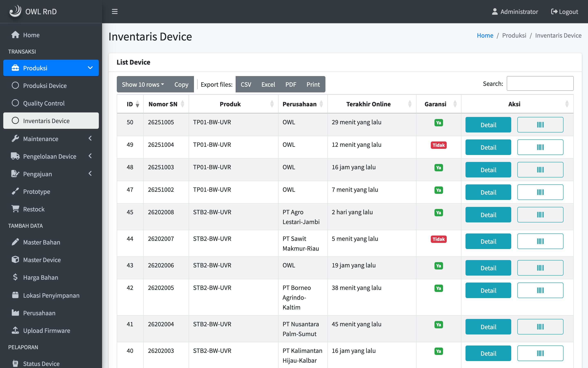Show barcode for device 26202007
Viewport: 588px width, 368px height.
(540, 241)
